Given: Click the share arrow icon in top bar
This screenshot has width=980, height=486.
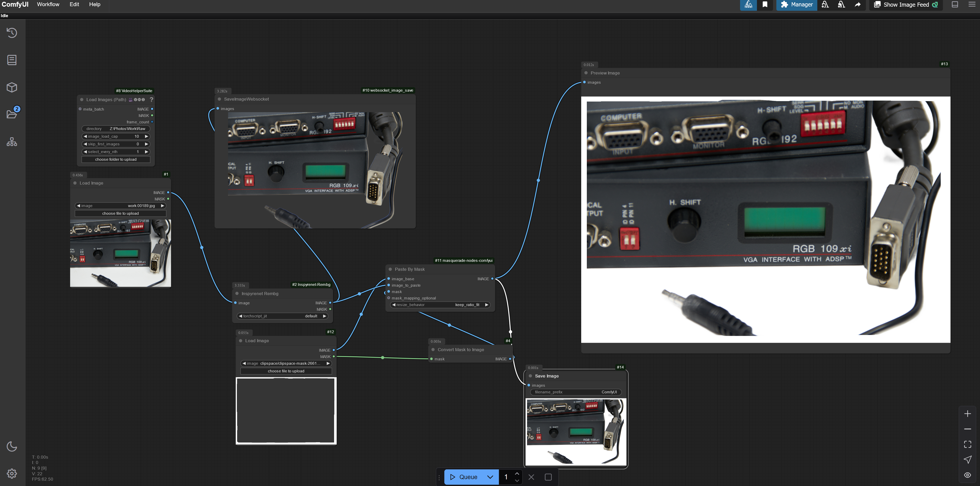Looking at the screenshot, I should tap(857, 5).
